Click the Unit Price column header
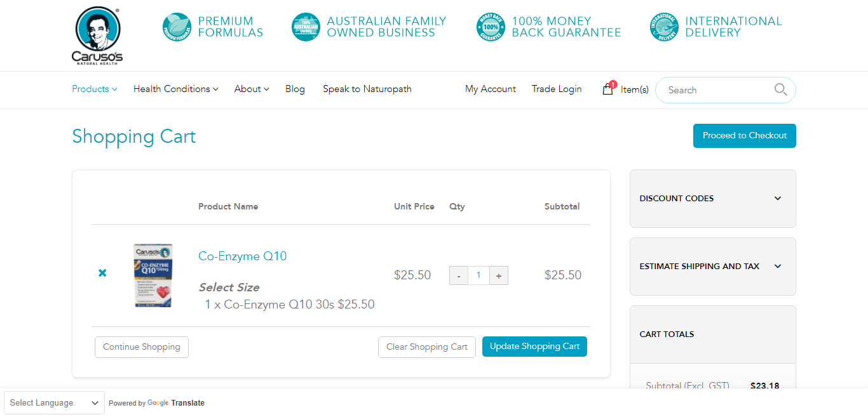Screen dimensions: 868x417 (414, 206)
